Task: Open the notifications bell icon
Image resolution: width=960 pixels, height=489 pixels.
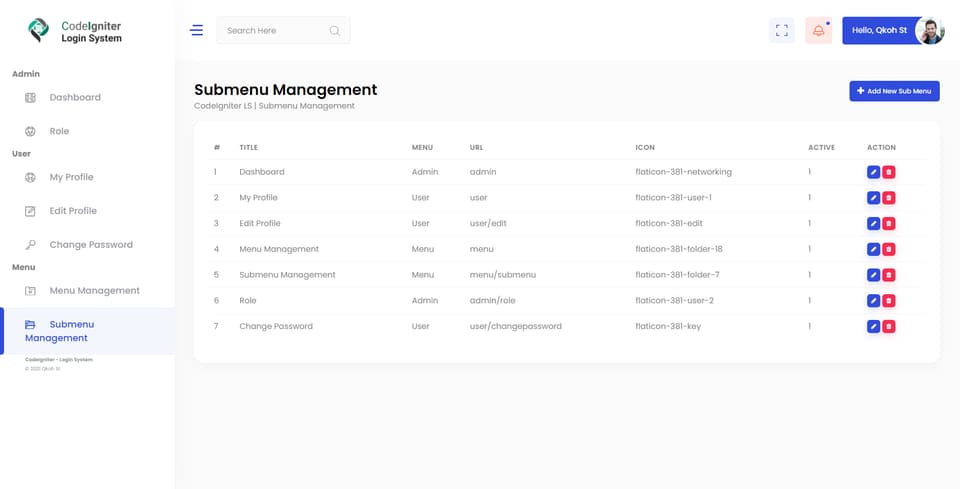Action: (x=819, y=31)
